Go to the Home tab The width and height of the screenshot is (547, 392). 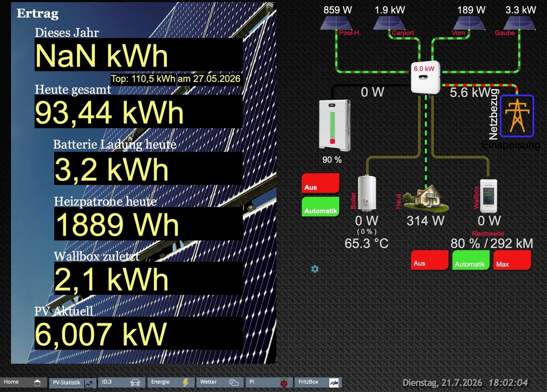pyautogui.click(x=23, y=382)
